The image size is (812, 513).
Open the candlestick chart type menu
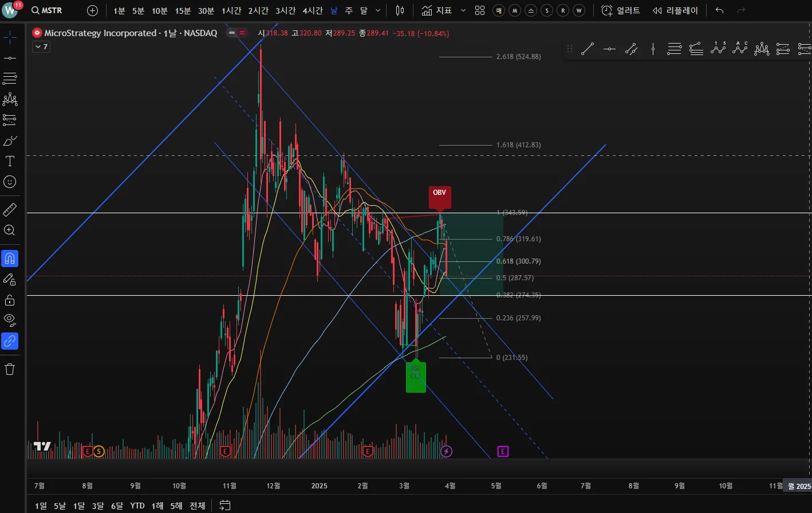coord(400,10)
